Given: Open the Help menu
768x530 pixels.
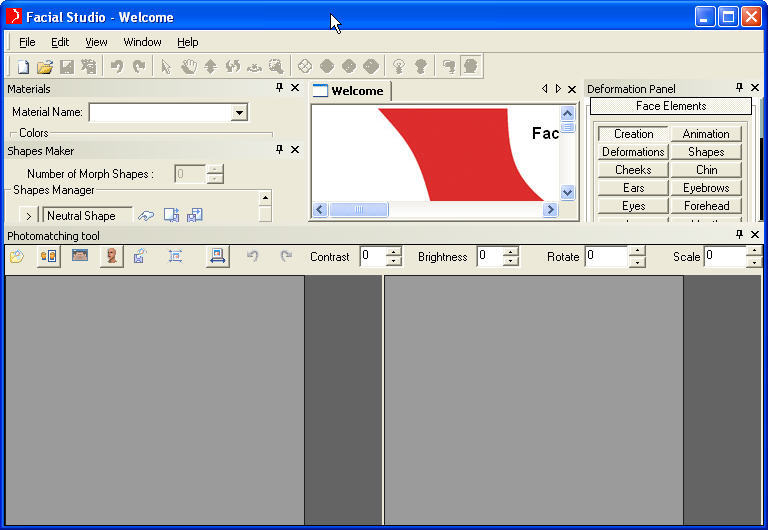Looking at the screenshot, I should pyautogui.click(x=188, y=42).
